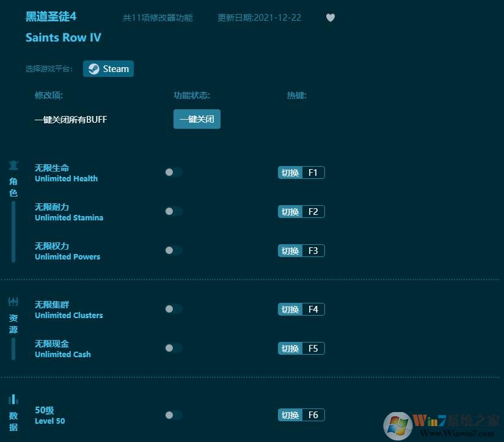504x442 pixels.
Task: Click the 切换 F3 hotkey button
Action: [301, 250]
